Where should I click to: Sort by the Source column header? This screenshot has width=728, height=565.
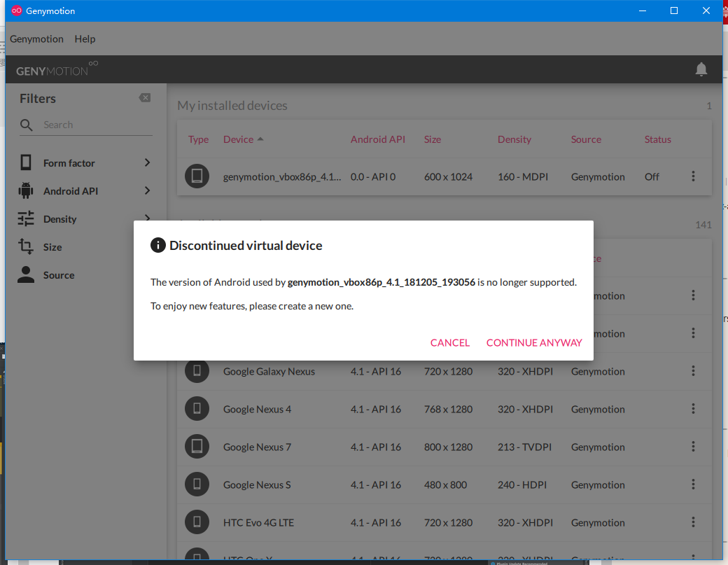[x=586, y=139]
